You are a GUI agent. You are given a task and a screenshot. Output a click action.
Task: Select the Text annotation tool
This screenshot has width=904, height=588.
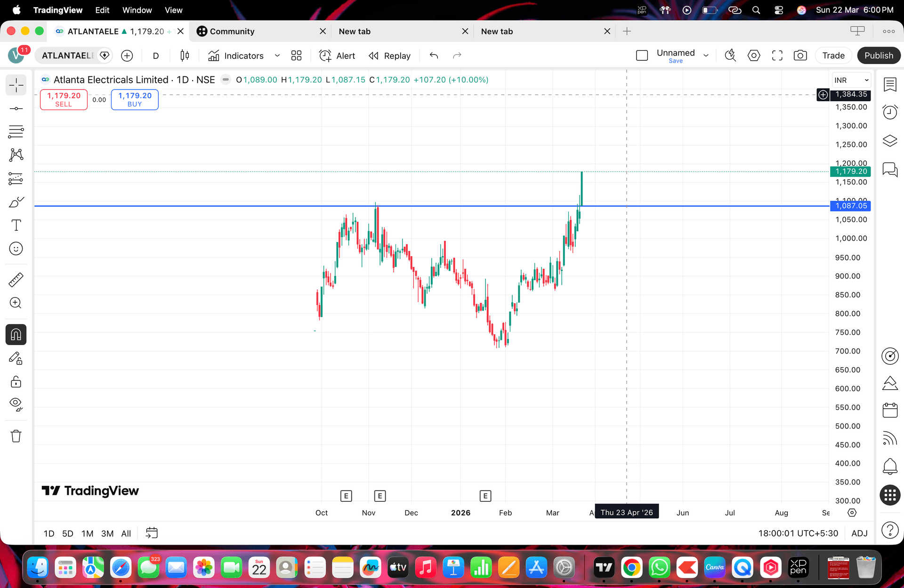(x=16, y=225)
